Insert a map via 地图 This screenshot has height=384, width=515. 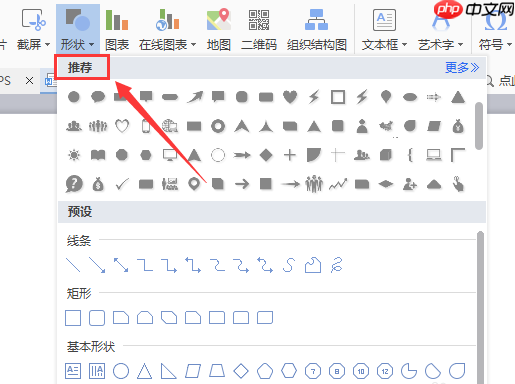pyautogui.click(x=219, y=29)
